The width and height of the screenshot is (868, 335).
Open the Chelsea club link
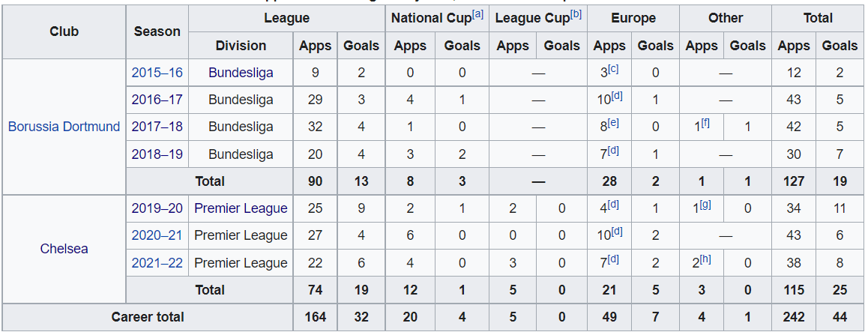64,249
